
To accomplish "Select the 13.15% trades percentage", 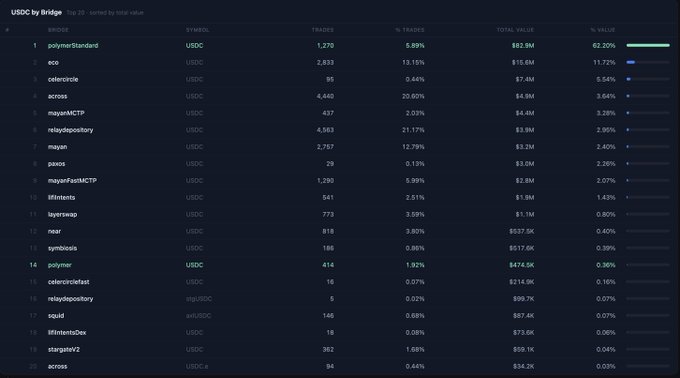I will pyautogui.click(x=413, y=62).
